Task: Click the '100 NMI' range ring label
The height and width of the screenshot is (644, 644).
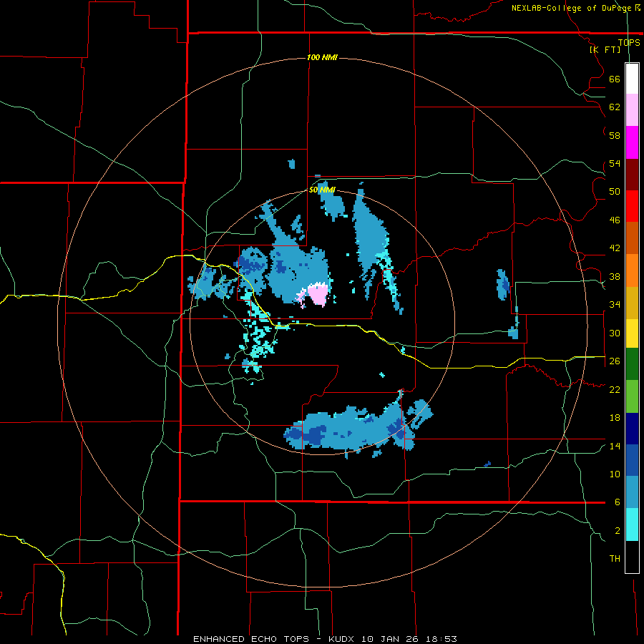Action: (x=322, y=57)
